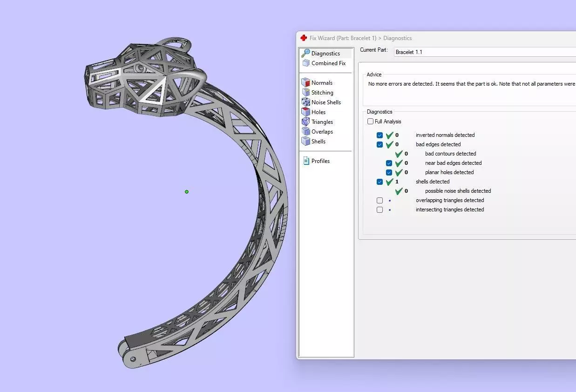Click the 'bad contours detected' text
576x392 pixels.
coord(450,154)
